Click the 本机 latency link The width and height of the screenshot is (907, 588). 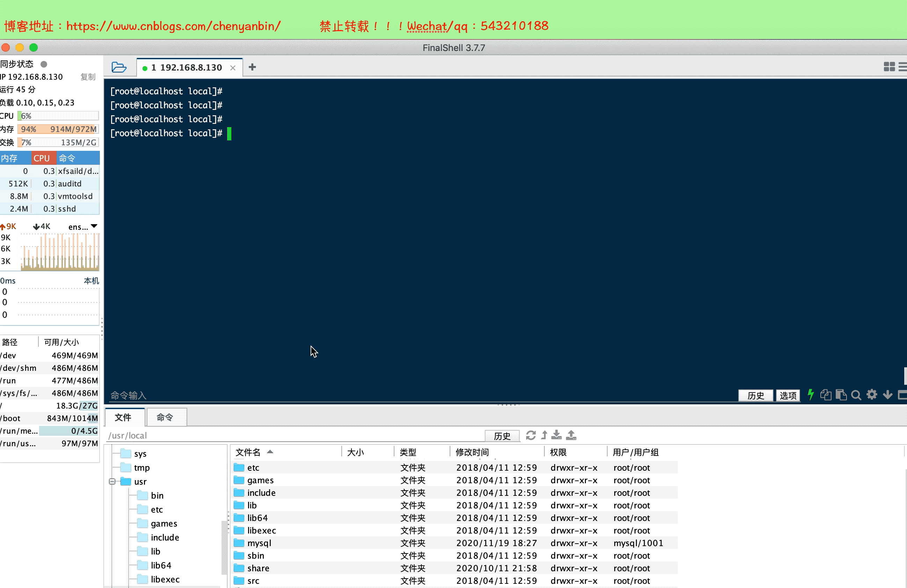(92, 281)
